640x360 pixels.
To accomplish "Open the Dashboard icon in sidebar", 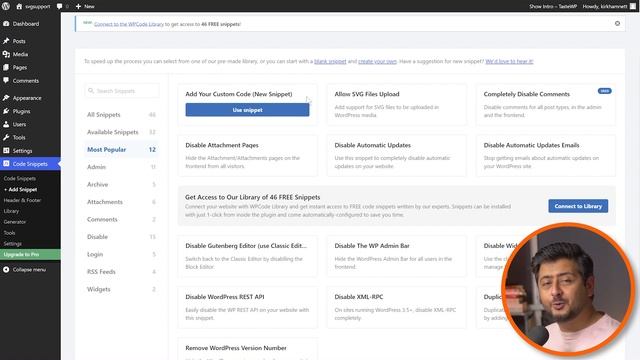I will (6, 24).
